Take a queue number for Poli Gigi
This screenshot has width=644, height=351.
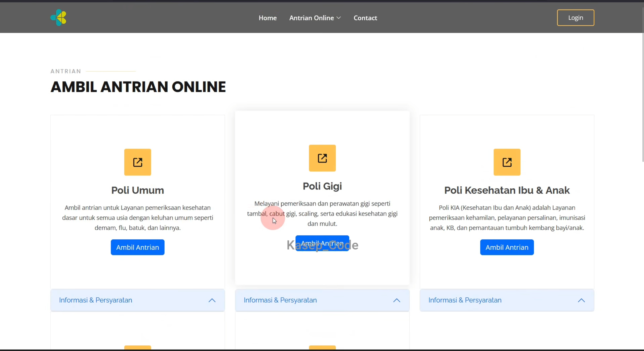(322, 243)
